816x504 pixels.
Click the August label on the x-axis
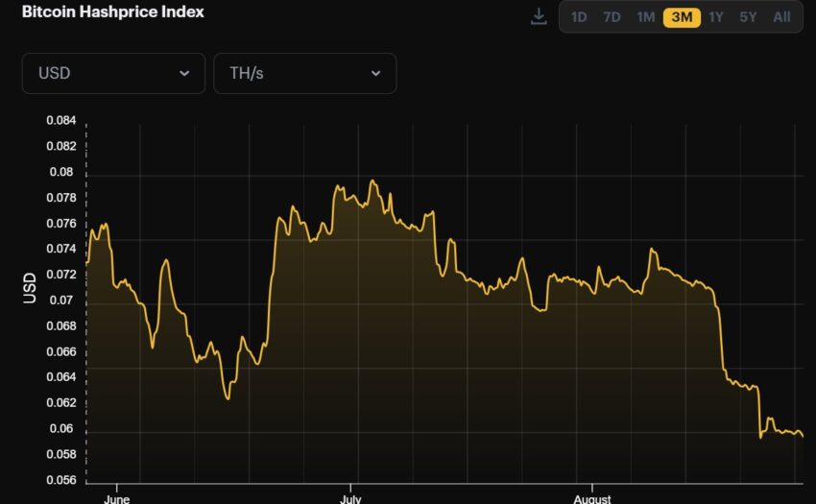point(592,498)
